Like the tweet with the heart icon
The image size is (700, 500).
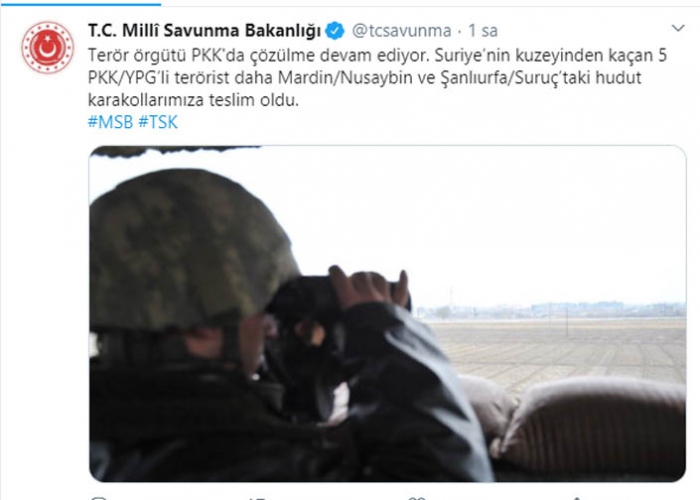tap(417, 497)
